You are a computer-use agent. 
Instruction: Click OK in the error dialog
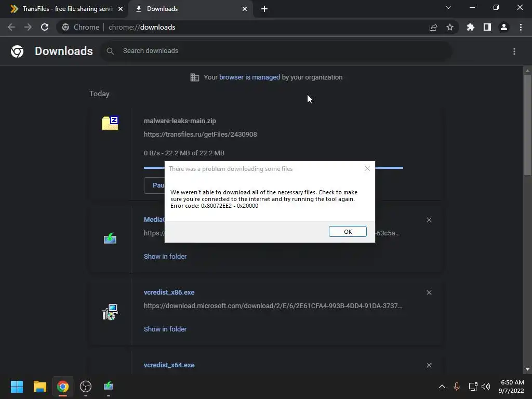point(348,231)
